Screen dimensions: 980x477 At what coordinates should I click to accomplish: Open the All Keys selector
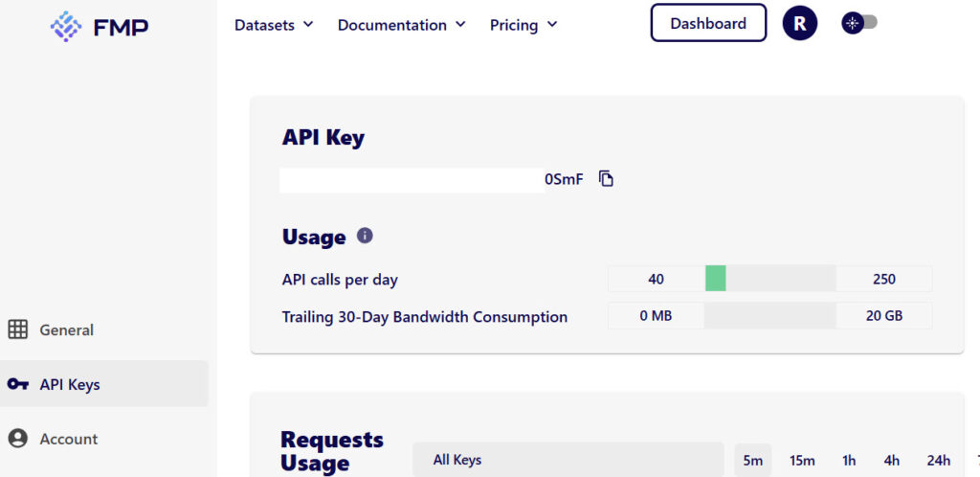coord(568,460)
